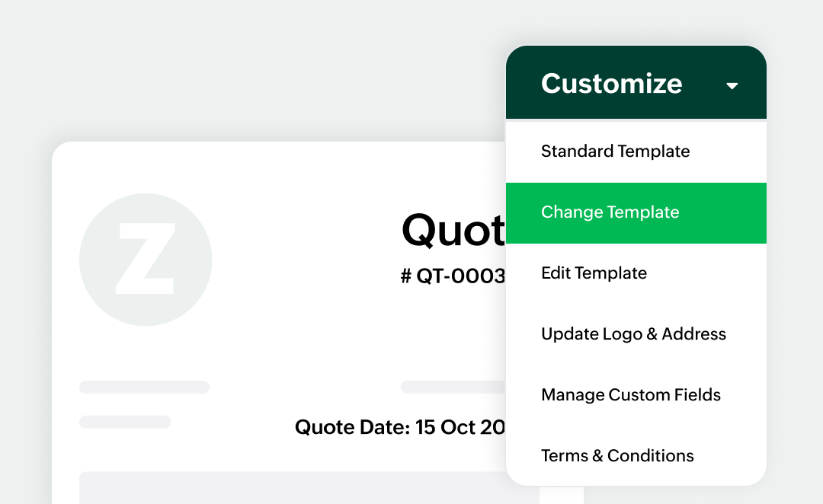This screenshot has height=504, width=823.
Task: Click the circular Z company logo
Action: (x=145, y=260)
